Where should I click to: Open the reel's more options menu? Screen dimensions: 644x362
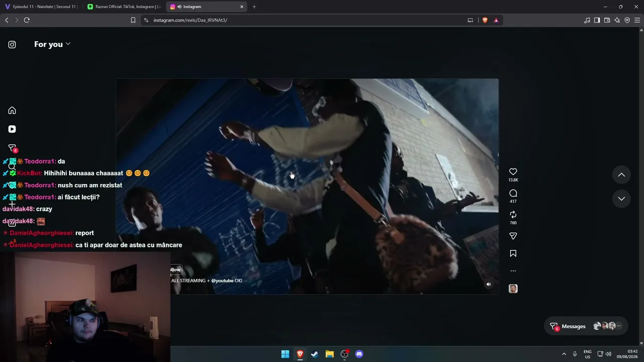point(513,271)
